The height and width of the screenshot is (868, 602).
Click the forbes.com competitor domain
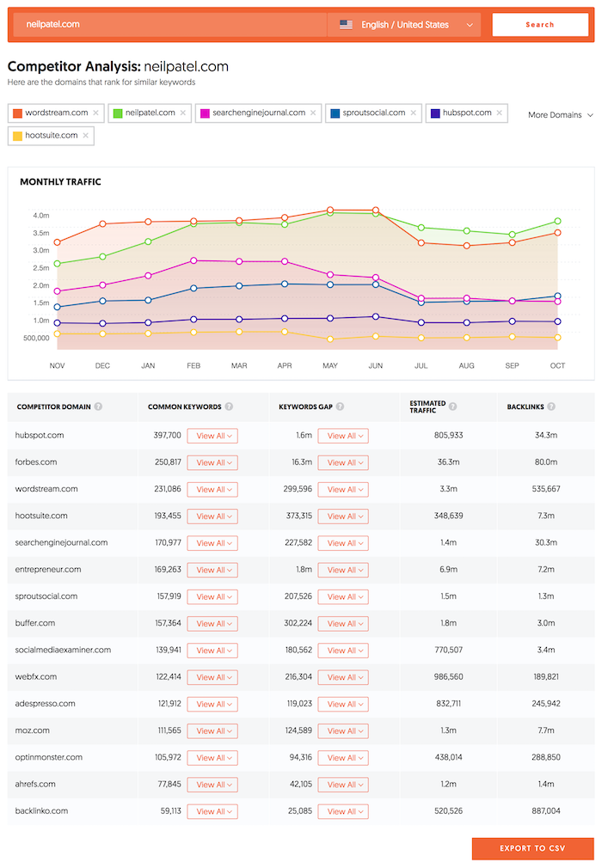[x=36, y=462]
